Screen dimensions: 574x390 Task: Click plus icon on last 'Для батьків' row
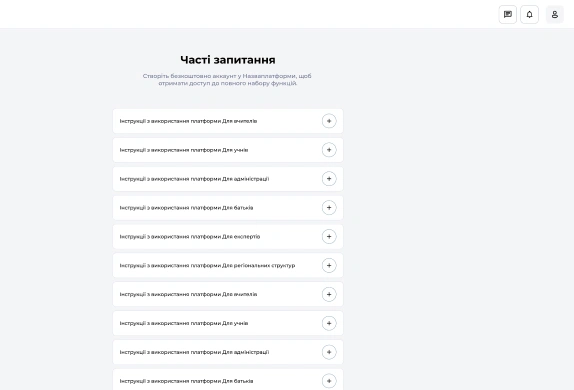pos(329,381)
